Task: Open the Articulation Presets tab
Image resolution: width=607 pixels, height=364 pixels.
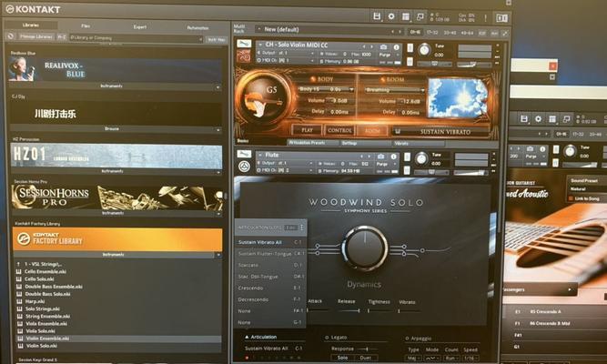Action: click(312, 143)
